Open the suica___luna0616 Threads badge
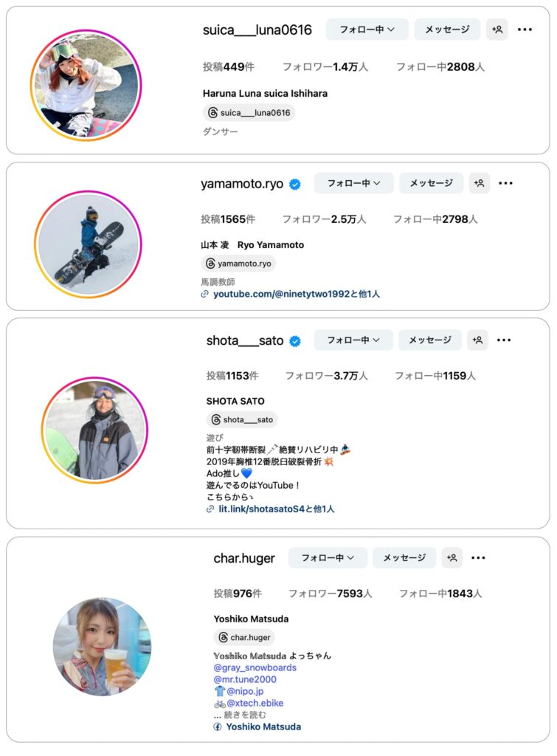557x756 pixels. pos(249,113)
